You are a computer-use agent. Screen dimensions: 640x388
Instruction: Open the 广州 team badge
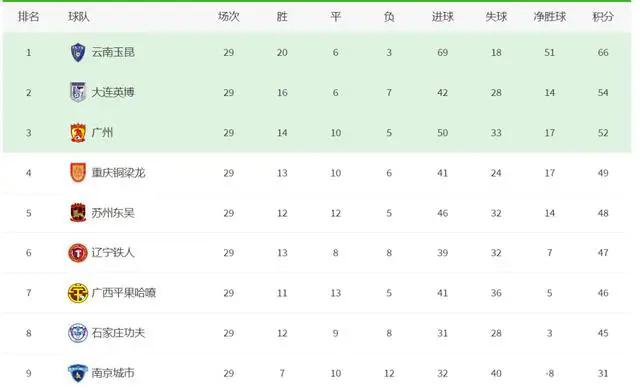[78, 133]
